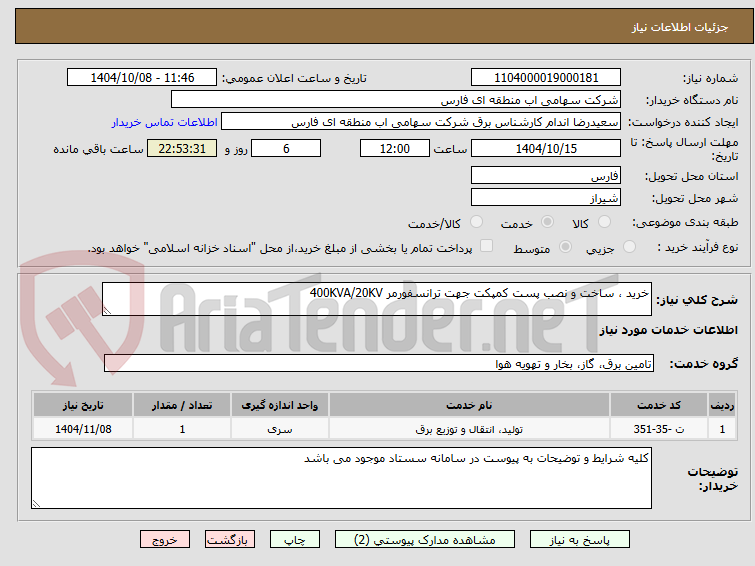Click the شماره نیاز number field
The width and height of the screenshot is (755, 566).
pos(546,78)
